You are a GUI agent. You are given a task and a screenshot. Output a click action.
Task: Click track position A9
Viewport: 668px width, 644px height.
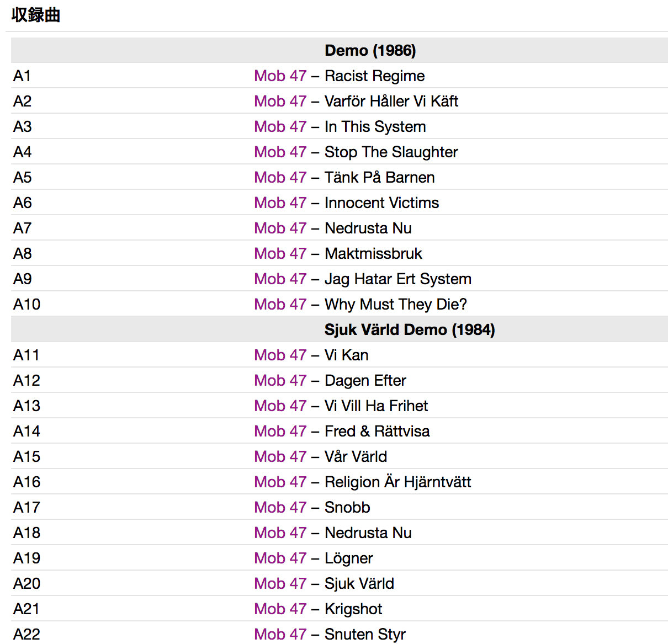[23, 279]
